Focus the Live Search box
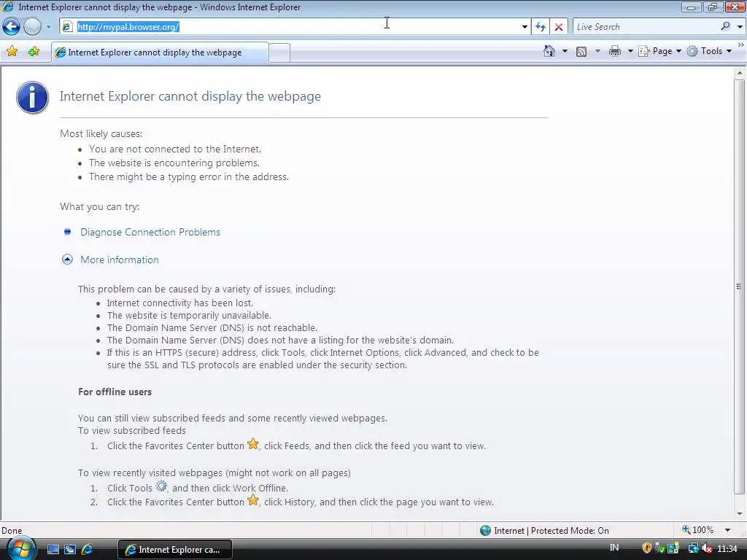This screenshot has width=747, height=560. [x=646, y=27]
